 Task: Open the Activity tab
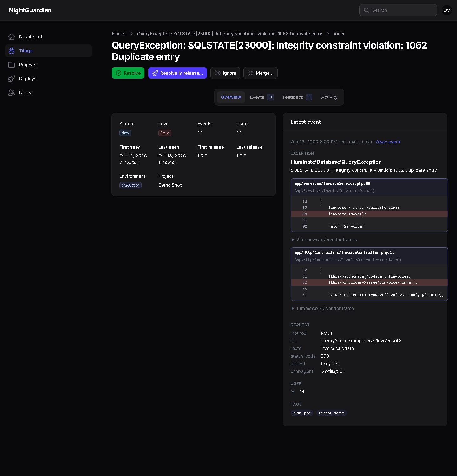pos(329,97)
